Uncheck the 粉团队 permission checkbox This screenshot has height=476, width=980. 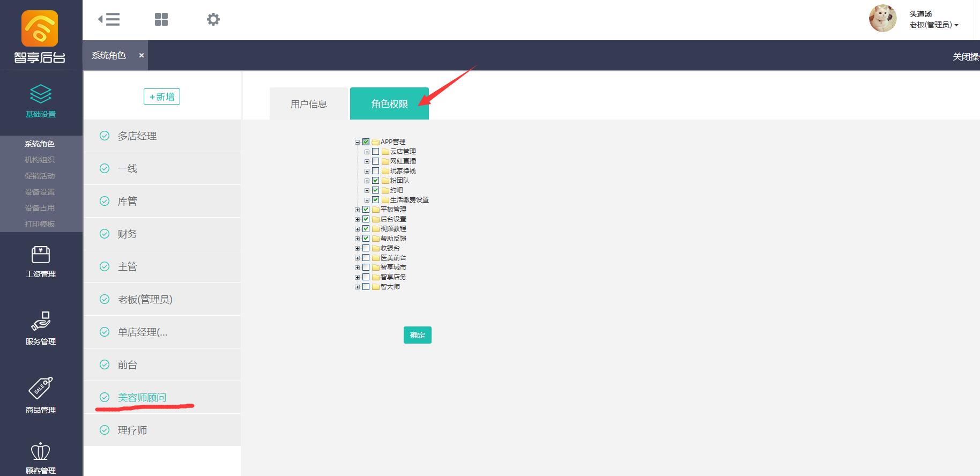[x=376, y=181]
